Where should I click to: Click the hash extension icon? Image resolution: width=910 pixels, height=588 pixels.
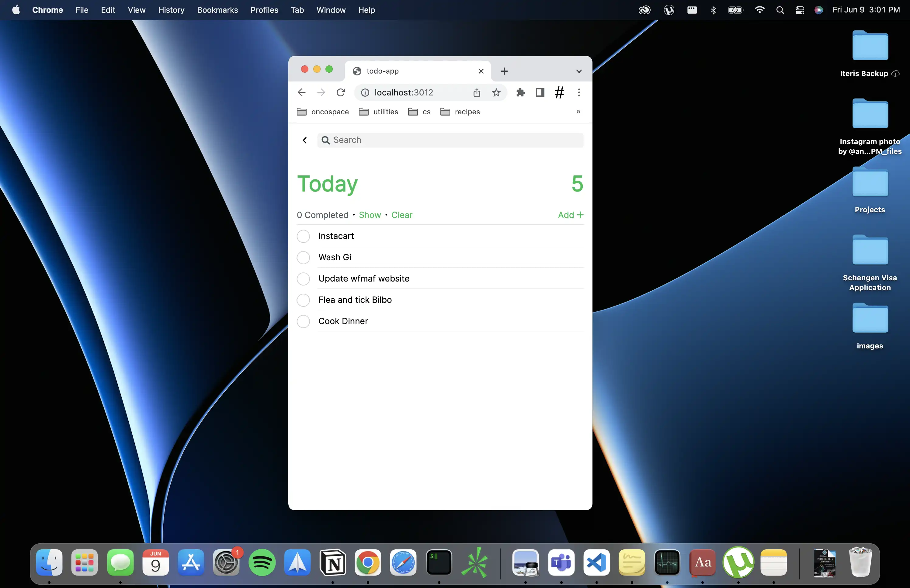pyautogui.click(x=559, y=92)
